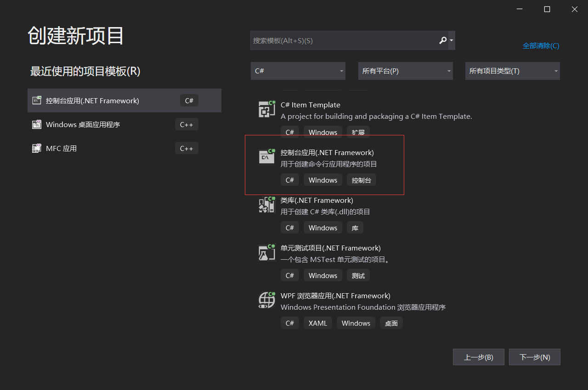The width and height of the screenshot is (588, 390).
Task: Open the search options dropdown arrow
Action: [x=452, y=40]
